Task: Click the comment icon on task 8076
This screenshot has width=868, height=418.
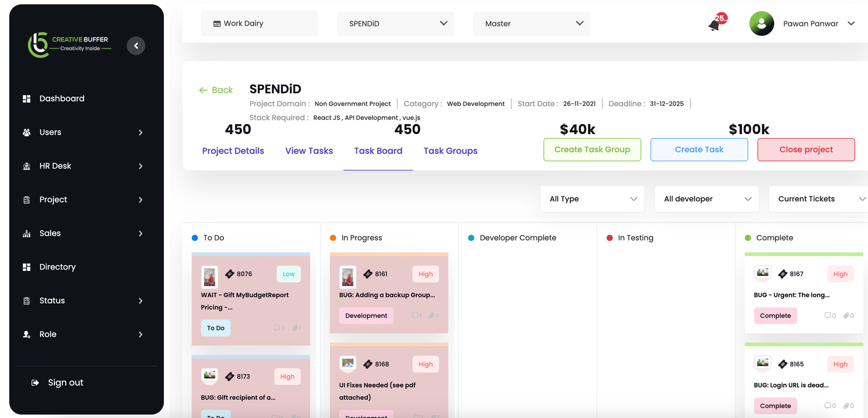Action: click(x=277, y=328)
